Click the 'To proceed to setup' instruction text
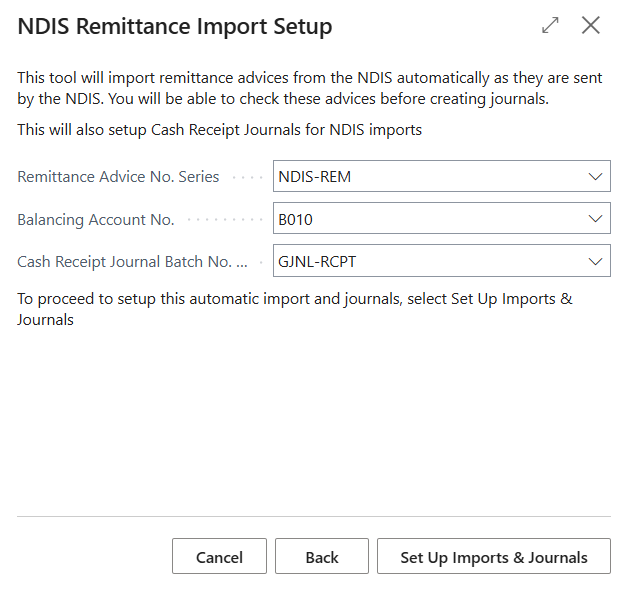The image size is (627, 590). (x=295, y=309)
